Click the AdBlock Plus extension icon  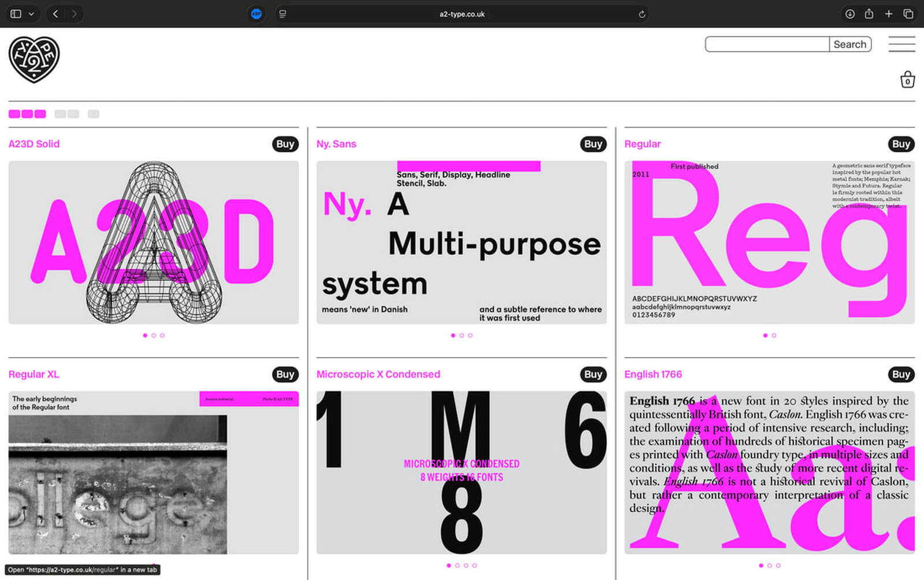[256, 14]
